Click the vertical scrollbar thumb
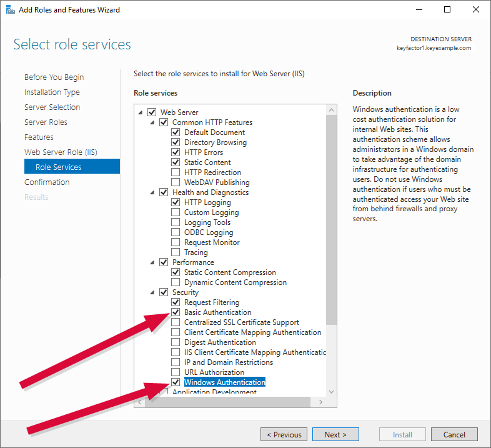The width and height of the screenshot is (491, 448). coord(331,220)
